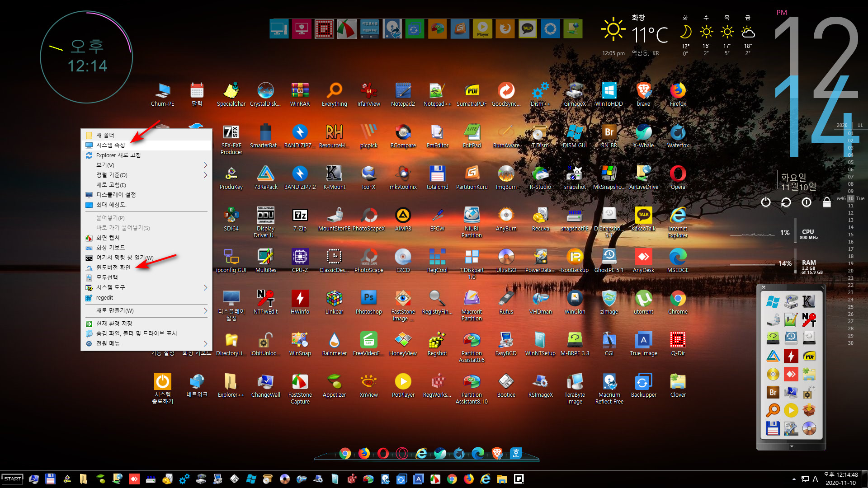The image size is (868, 488).
Task: Launch HWinfo desktop icon
Action: 300,302
